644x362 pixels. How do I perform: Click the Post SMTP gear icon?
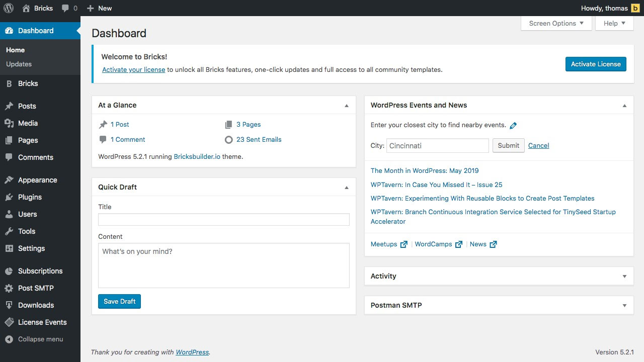(x=9, y=288)
